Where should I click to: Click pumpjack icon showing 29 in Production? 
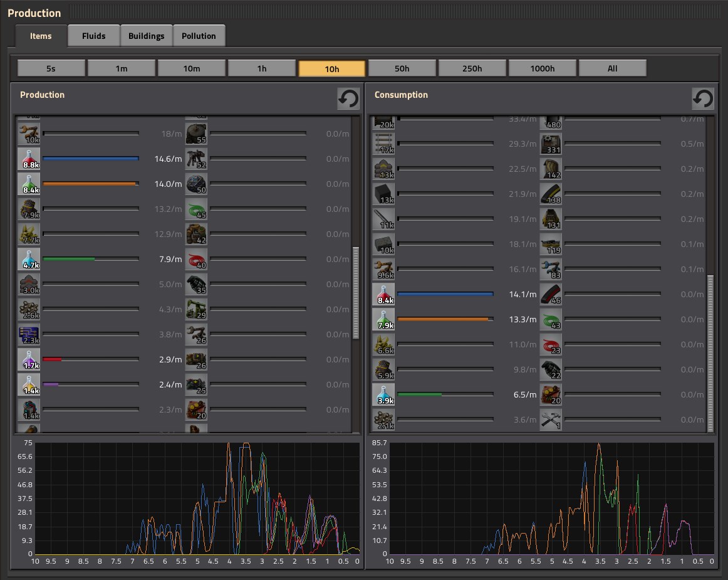[x=196, y=310]
